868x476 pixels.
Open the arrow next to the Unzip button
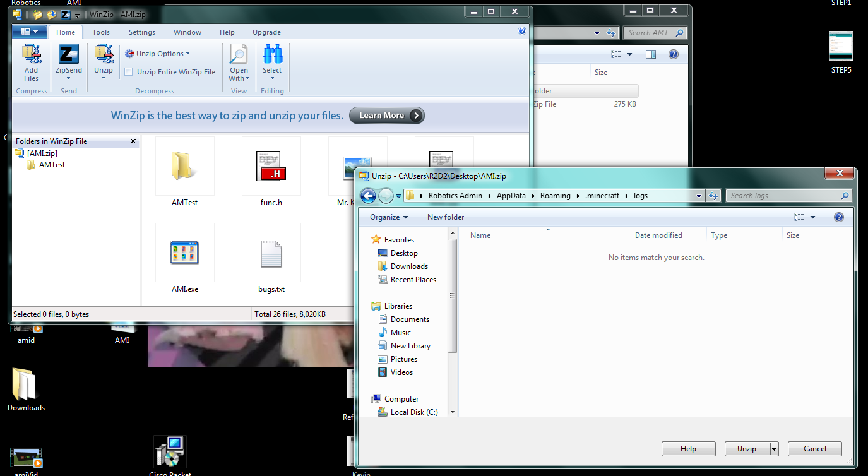coord(774,449)
